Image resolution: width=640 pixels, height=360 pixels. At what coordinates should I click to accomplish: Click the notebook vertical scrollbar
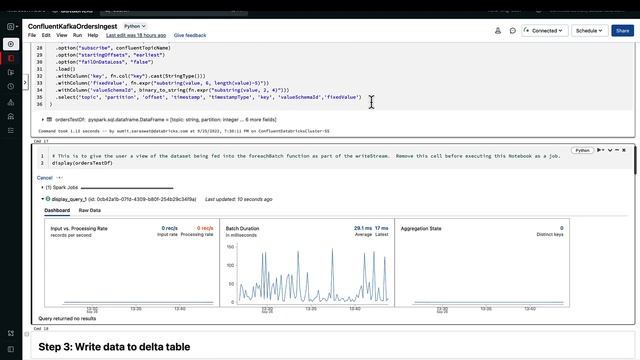635,159
